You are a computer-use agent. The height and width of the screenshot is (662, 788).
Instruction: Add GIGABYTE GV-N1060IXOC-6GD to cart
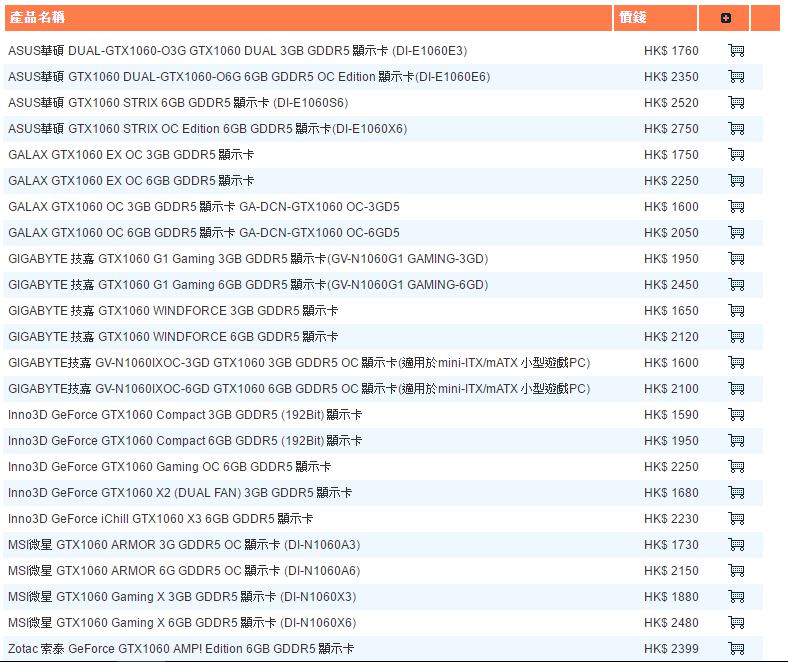(x=736, y=389)
